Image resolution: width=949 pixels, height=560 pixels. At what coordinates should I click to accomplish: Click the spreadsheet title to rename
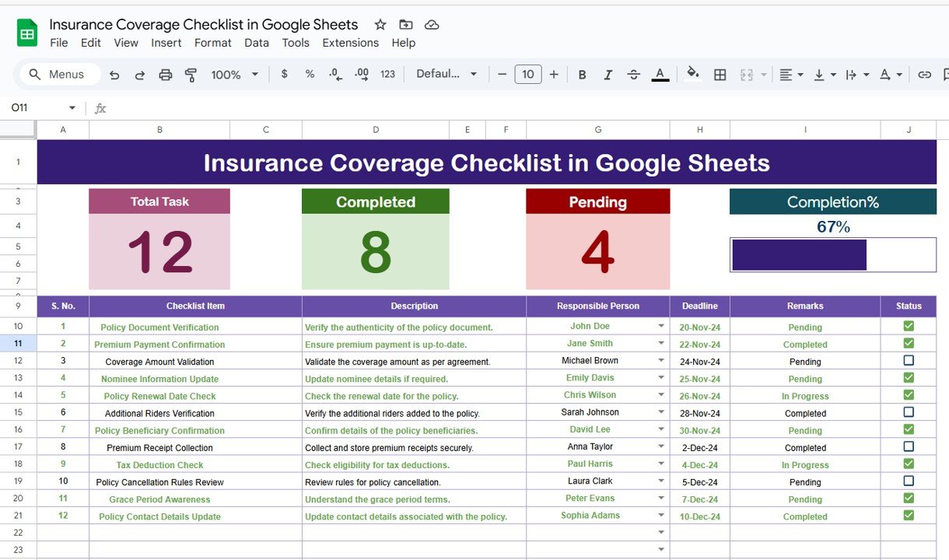click(204, 25)
